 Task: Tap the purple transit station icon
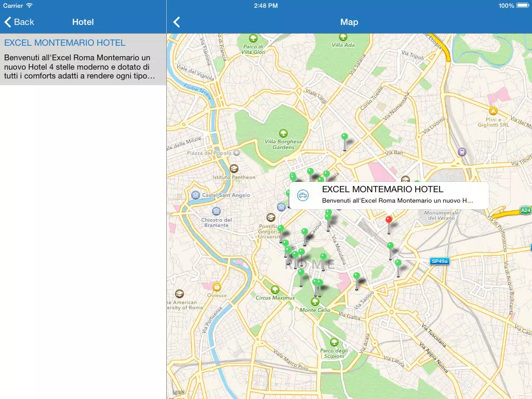pyautogui.click(x=462, y=152)
